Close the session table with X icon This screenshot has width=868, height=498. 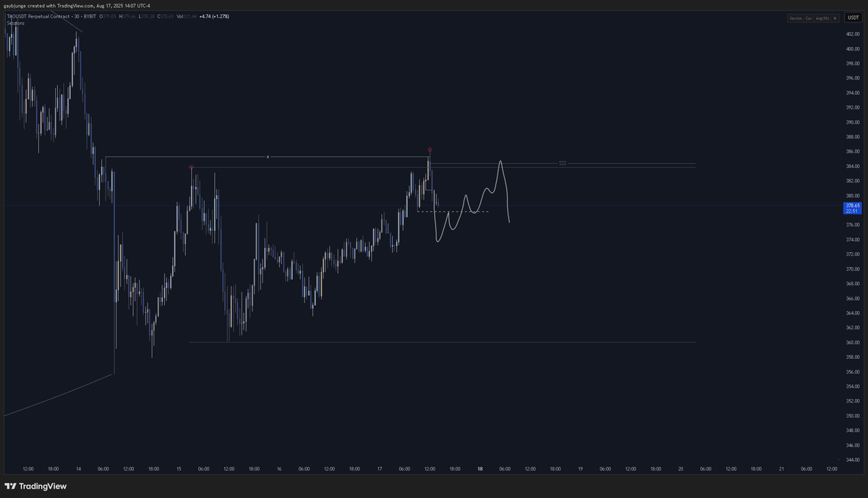point(834,18)
